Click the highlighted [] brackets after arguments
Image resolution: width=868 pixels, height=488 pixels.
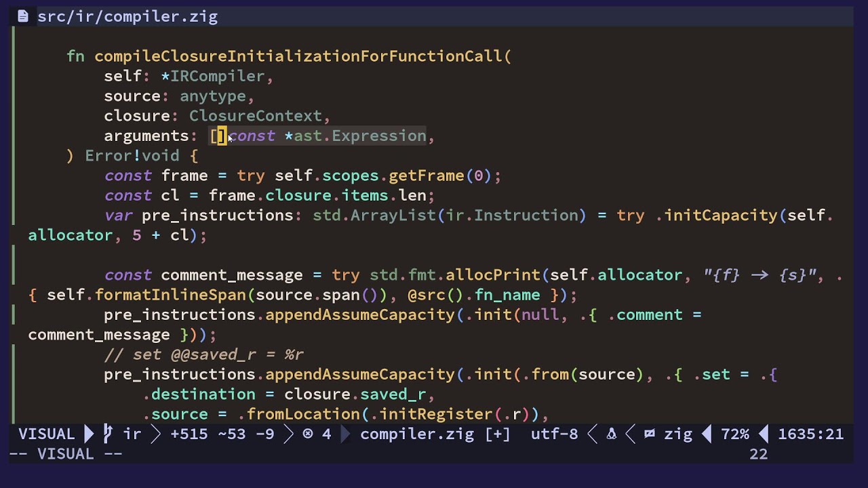218,136
